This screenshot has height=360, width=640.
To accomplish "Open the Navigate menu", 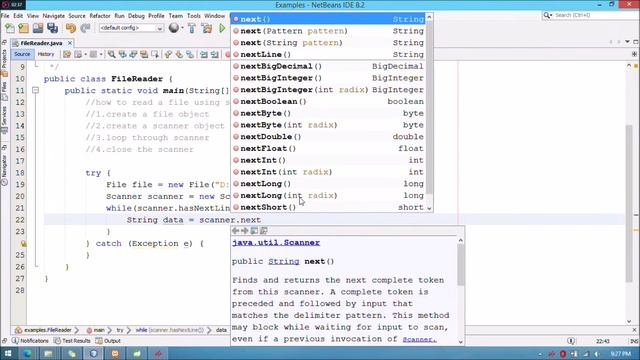I will [x=53, y=16].
